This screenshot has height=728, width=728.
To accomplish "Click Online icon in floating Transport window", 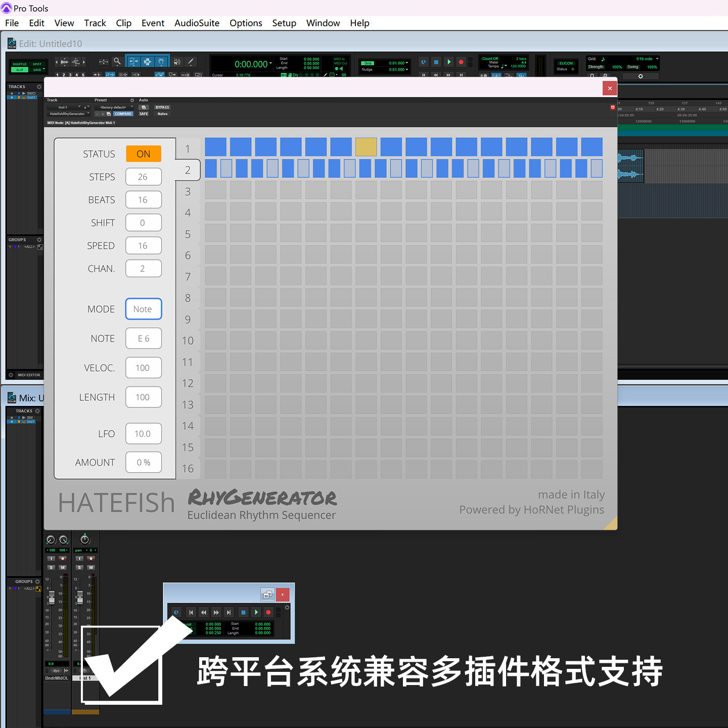I will (176, 612).
